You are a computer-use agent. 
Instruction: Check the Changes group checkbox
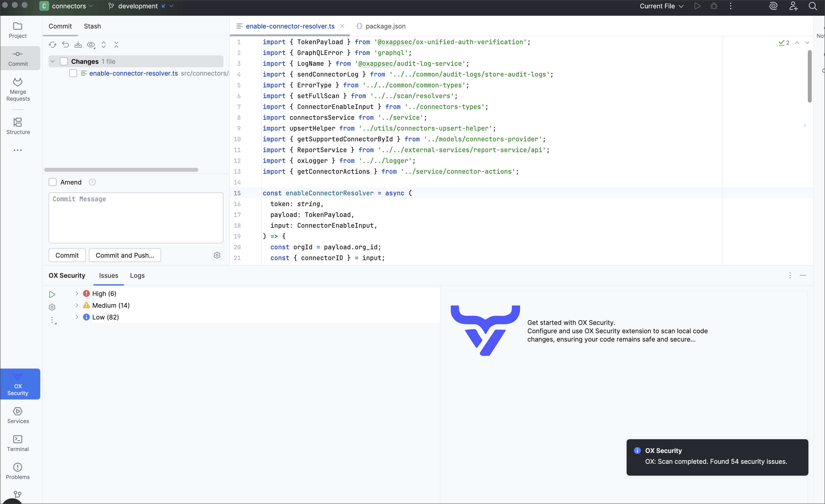[x=64, y=61]
